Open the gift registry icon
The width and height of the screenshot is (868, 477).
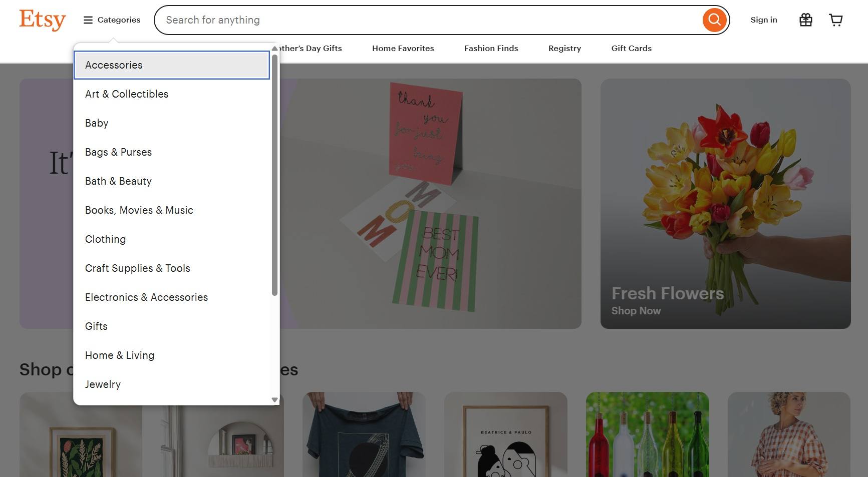(806, 20)
